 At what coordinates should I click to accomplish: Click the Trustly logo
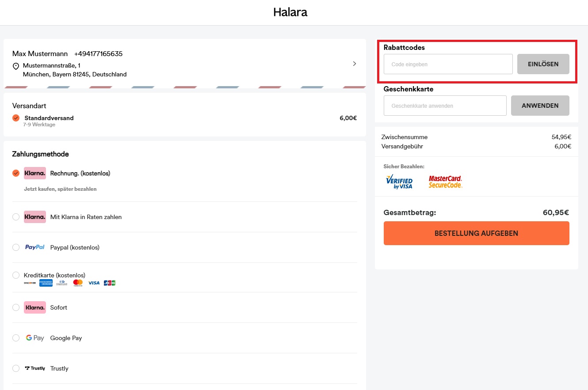click(x=35, y=368)
